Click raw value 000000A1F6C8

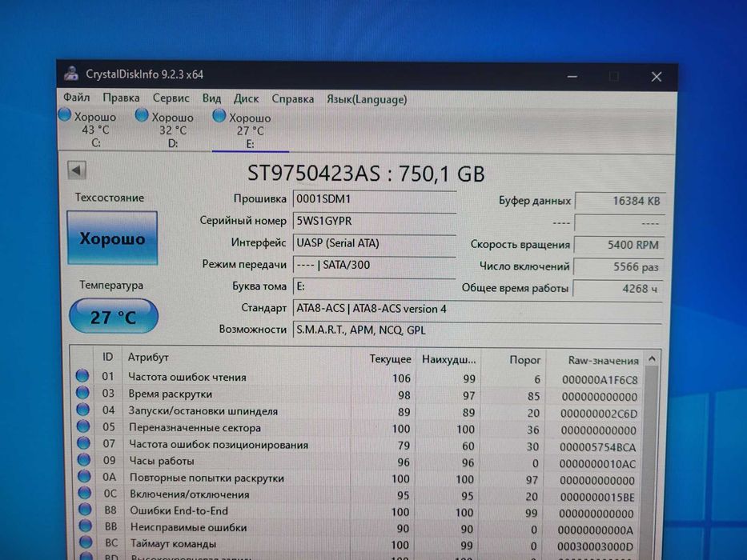coord(600,380)
